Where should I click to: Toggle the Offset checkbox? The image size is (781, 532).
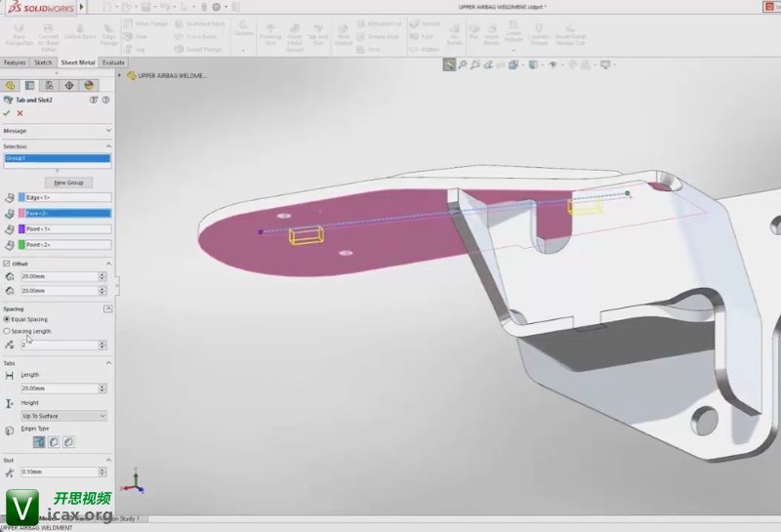[7, 264]
